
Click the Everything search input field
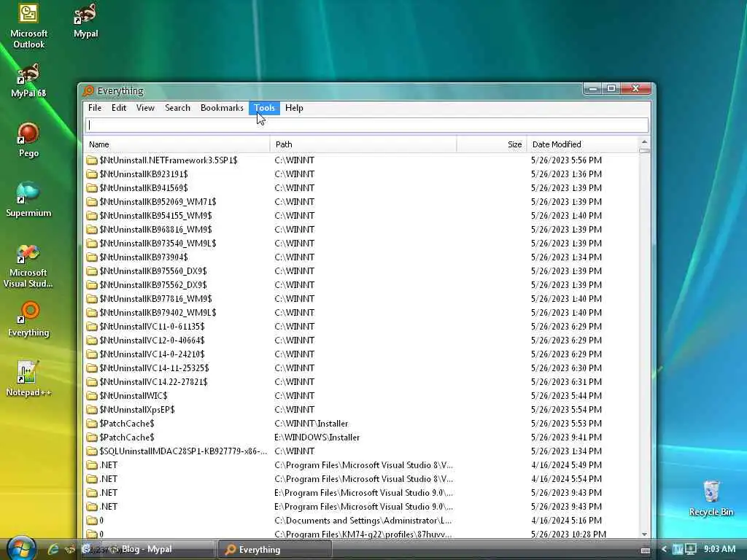(x=367, y=125)
